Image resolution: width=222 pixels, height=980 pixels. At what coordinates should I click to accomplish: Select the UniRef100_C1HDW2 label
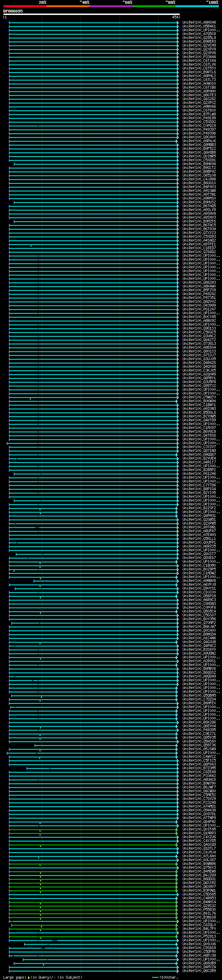[x=199, y=573]
